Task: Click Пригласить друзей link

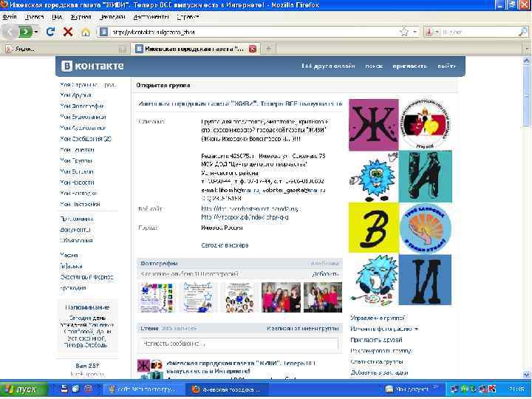Action: click(376, 340)
